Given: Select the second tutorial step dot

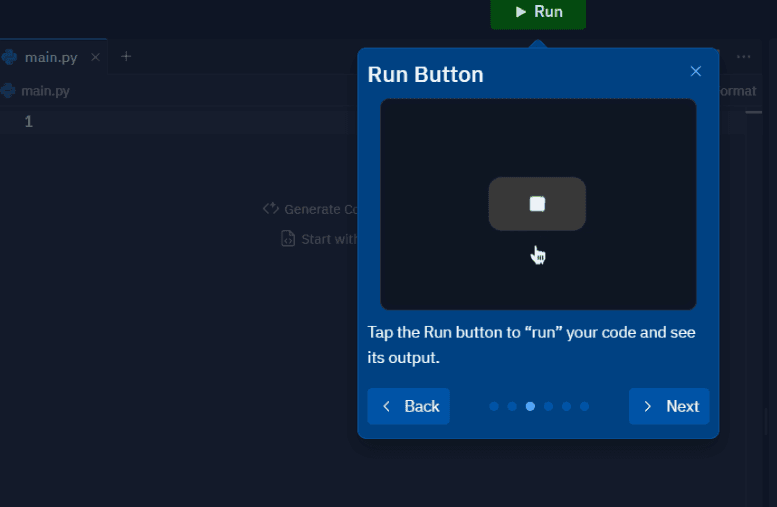Looking at the screenshot, I should pyautogui.click(x=512, y=407).
